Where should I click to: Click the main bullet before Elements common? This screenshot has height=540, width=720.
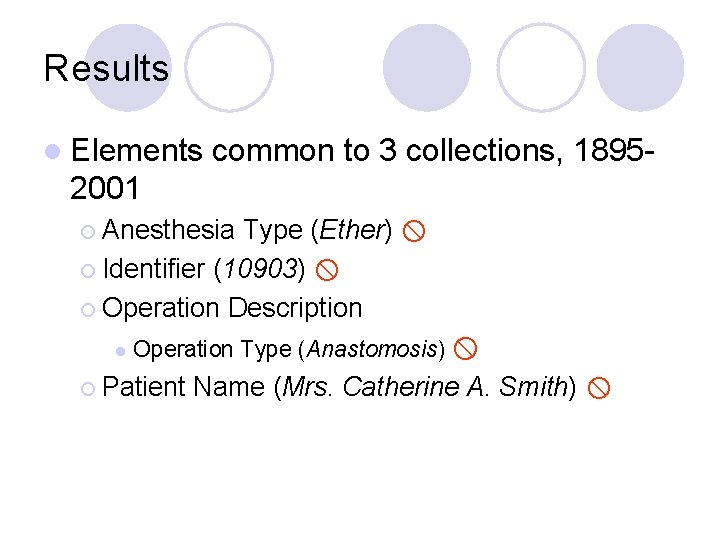pos(53,152)
